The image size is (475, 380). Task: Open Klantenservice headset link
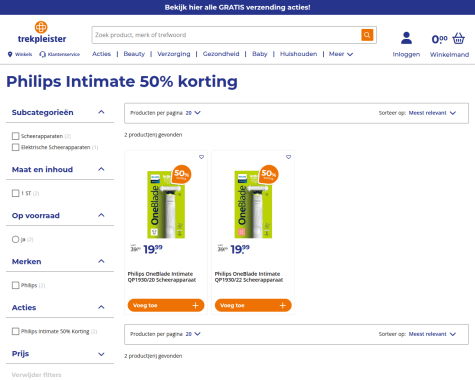click(59, 54)
